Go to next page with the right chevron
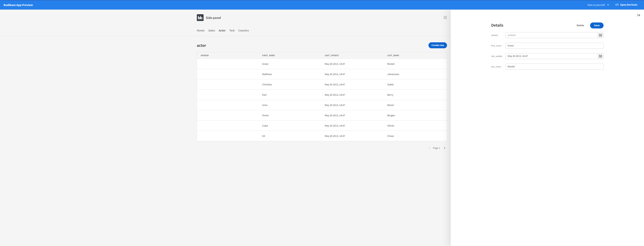The height and width of the screenshot is (246, 644). point(445,148)
